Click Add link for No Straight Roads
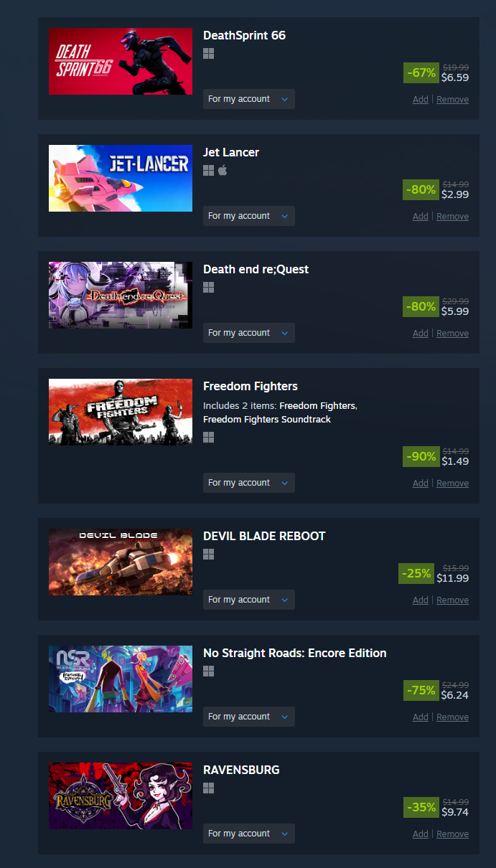This screenshot has width=496, height=868. (421, 717)
